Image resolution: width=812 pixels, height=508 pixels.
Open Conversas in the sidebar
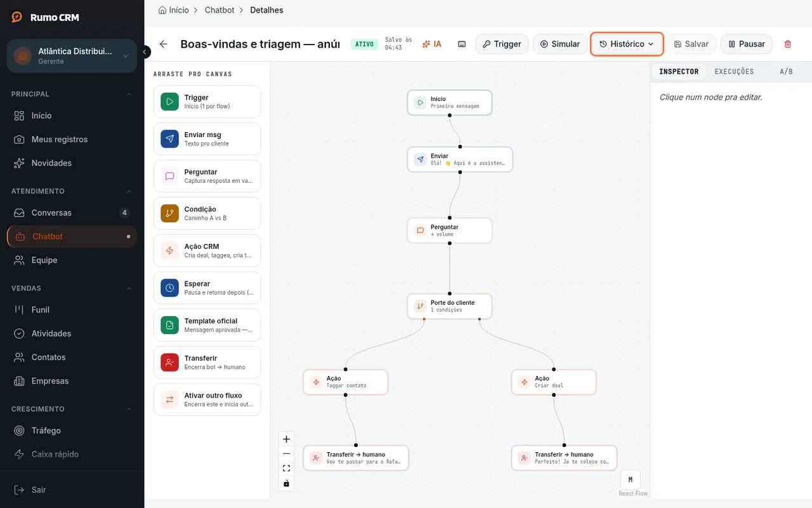[72, 213]
